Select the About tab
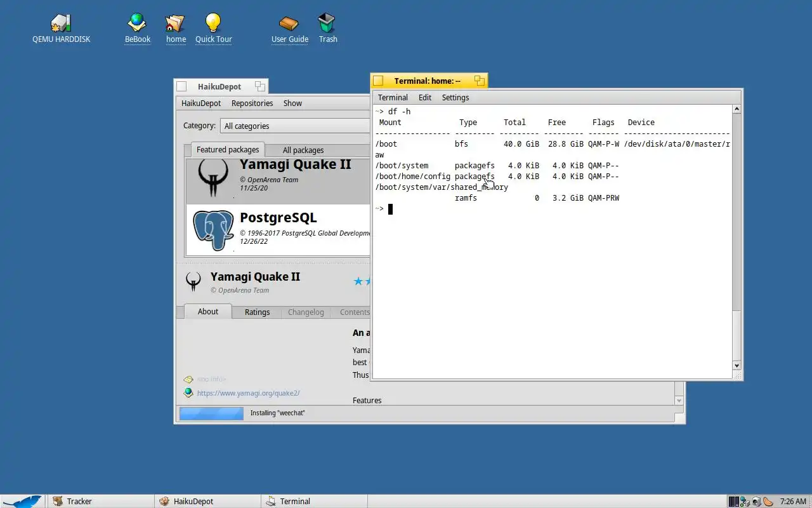812x508 pixels. pos(207,311)
